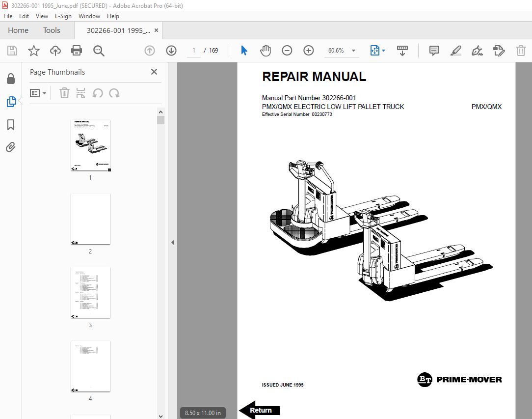Open the Edit menu

tap(24, 16)
